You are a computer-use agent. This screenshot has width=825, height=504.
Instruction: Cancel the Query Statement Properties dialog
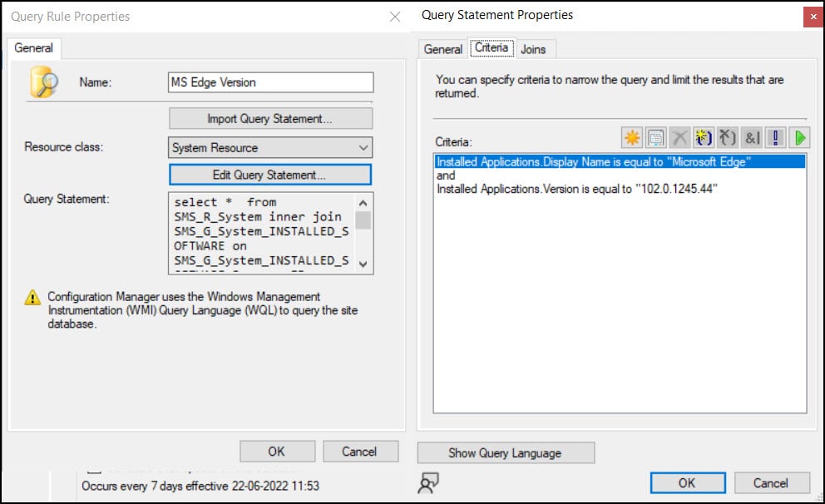coord(772,483)
